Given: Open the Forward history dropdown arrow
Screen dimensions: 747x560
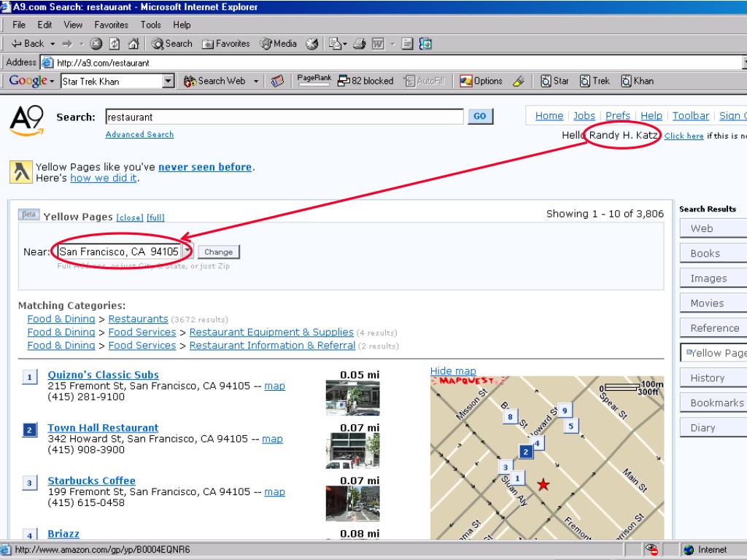Looking at the screenshot, I should pos(81,44).
